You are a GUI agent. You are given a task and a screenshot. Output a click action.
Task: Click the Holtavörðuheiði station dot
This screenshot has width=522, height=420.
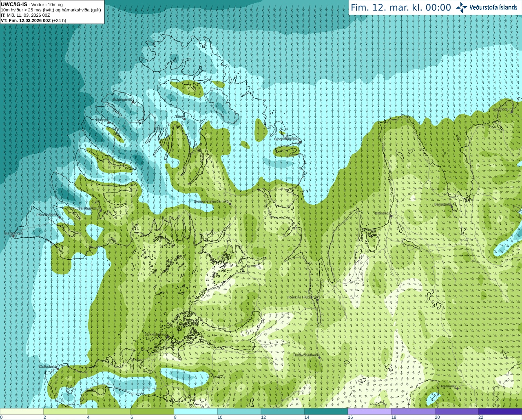(319, 358)
